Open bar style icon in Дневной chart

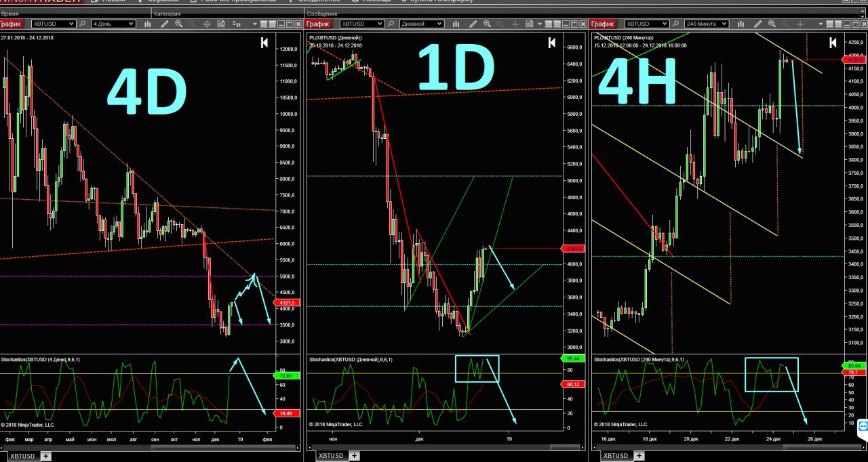(x=456, y=24)
